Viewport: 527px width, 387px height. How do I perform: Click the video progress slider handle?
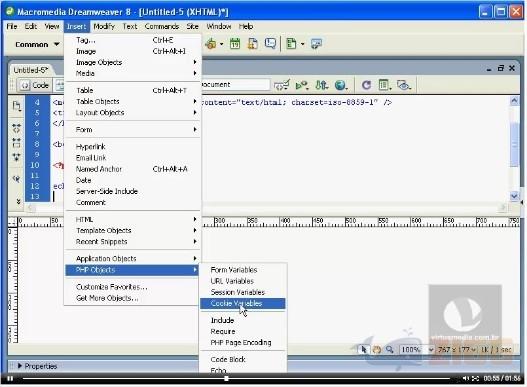(227, 379)
